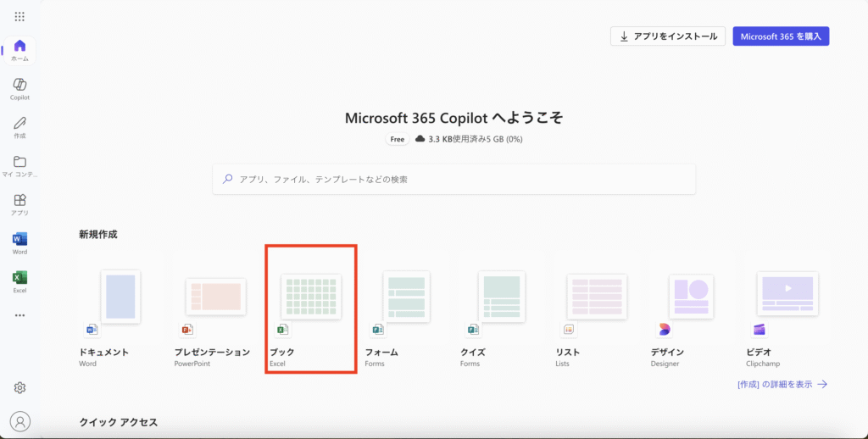The height and width of the screenshot is (439, 868).
Task: Click the Designer caption under デザイン
Action: click(x=665, y=364)
